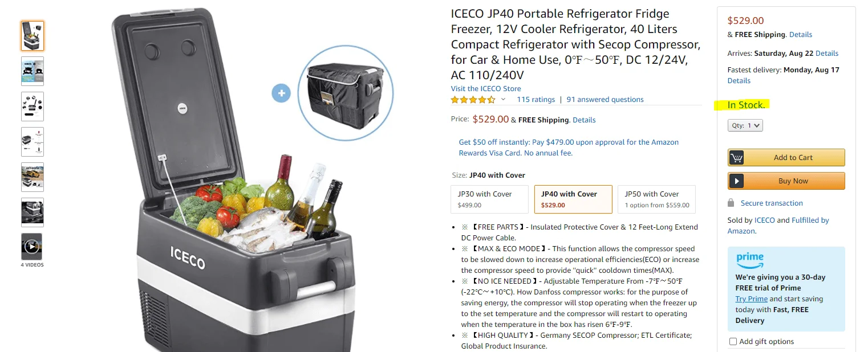Check the Add gift options checkbox
Screen dimensions: 868x352
pyautogui.click(x=733, y=342)
